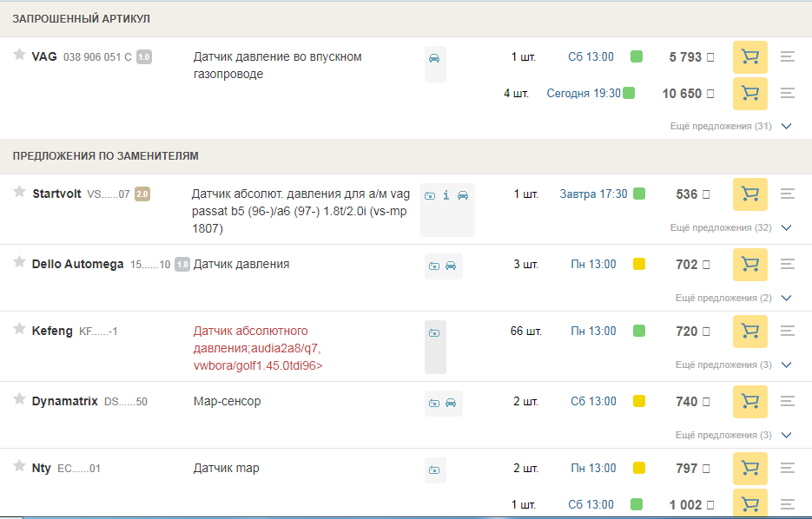Toggle favorite star for VAG part
The height and width of the screenshot is (519, 812).
click(19, 55)
